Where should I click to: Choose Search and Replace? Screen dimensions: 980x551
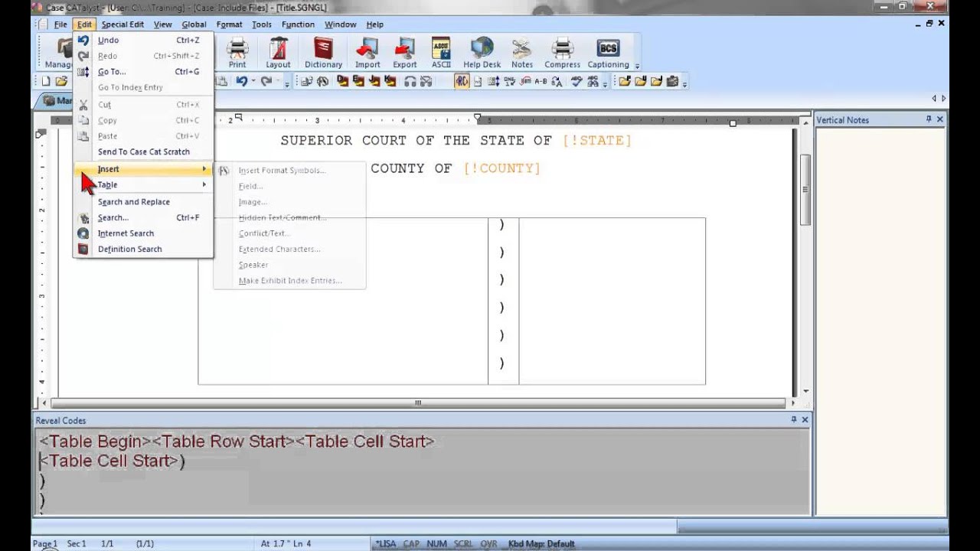click(143, 202)
